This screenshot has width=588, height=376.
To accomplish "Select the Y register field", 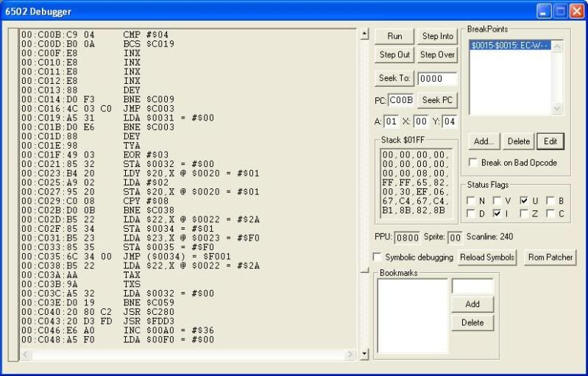I will click(449, 121).
